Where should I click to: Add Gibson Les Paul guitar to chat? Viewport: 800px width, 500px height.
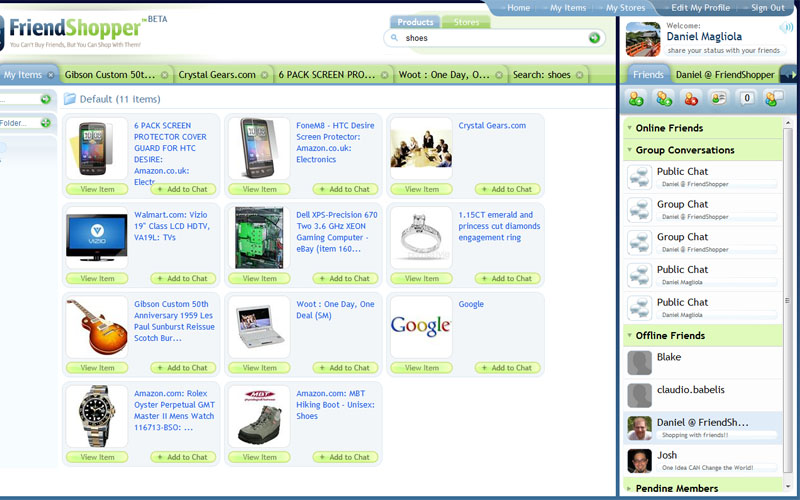183,368
